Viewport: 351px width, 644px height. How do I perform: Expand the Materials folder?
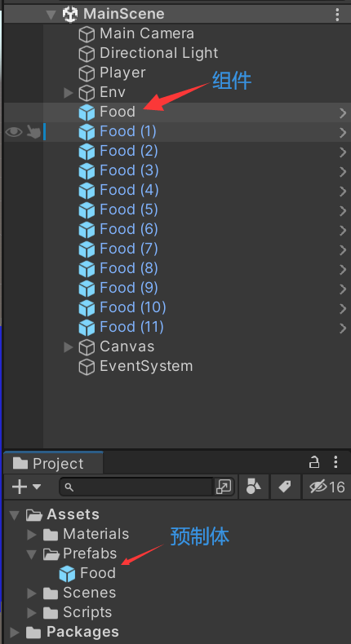32,534
